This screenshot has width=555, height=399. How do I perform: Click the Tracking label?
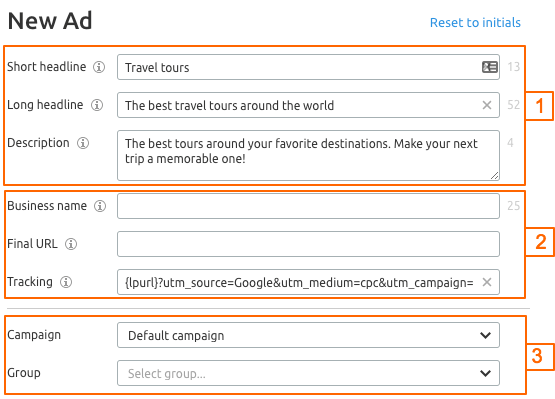tap(30, 282)
